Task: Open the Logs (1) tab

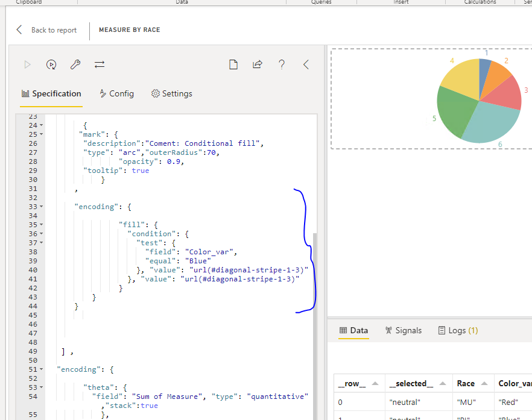Action: [458, 330]
